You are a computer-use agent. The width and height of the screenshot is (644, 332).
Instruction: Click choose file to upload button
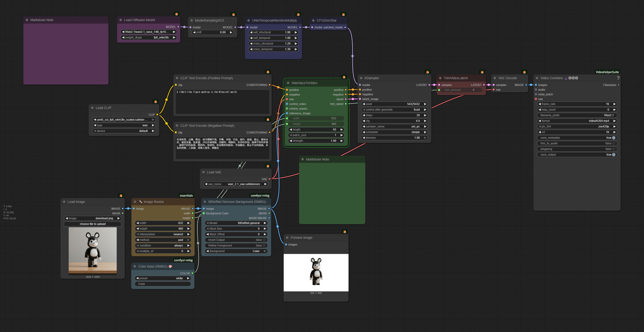93,224
